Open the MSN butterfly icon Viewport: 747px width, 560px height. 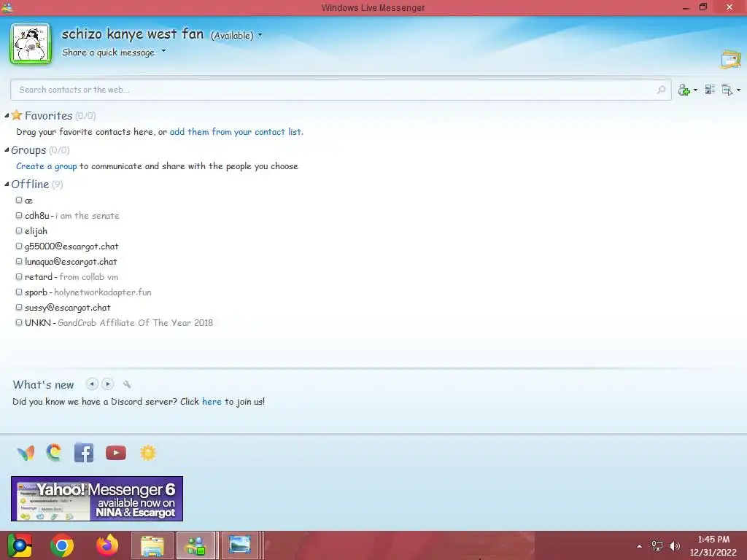[26, 452]
